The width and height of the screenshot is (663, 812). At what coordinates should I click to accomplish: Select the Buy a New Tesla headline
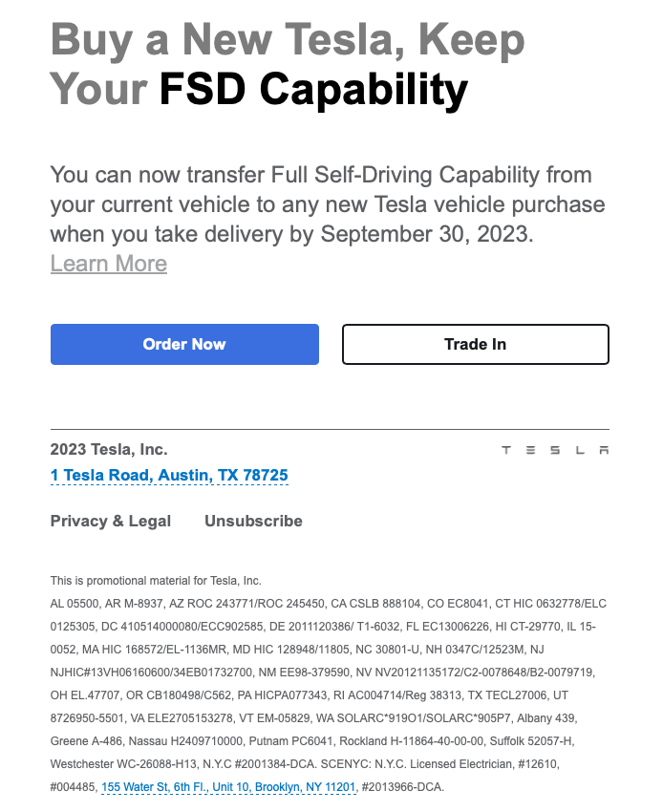tap(287, 40)
